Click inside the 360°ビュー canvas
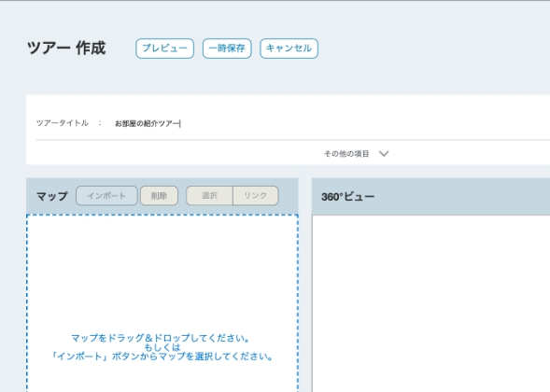 (431, 303)
